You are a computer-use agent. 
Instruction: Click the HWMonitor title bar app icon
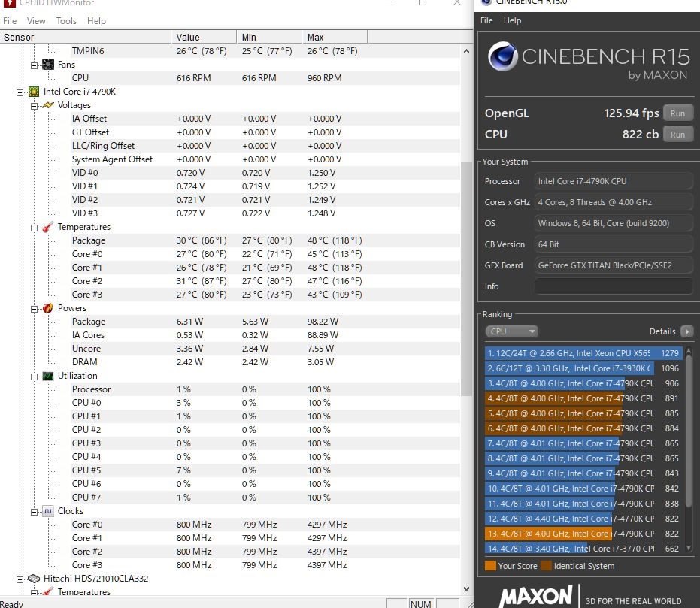[x=8, y=3]
